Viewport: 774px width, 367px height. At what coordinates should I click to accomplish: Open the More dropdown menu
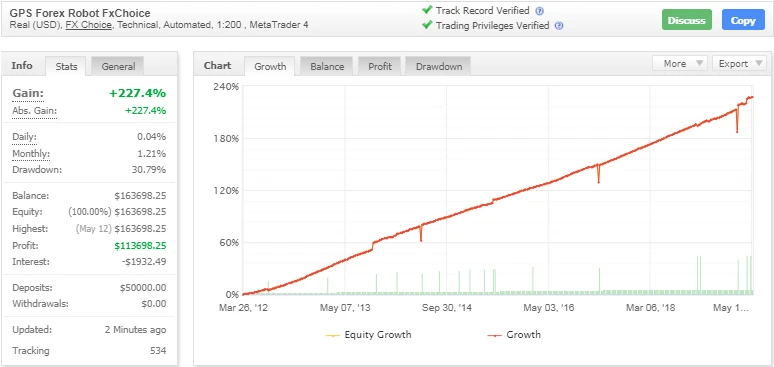click(680, 63)
